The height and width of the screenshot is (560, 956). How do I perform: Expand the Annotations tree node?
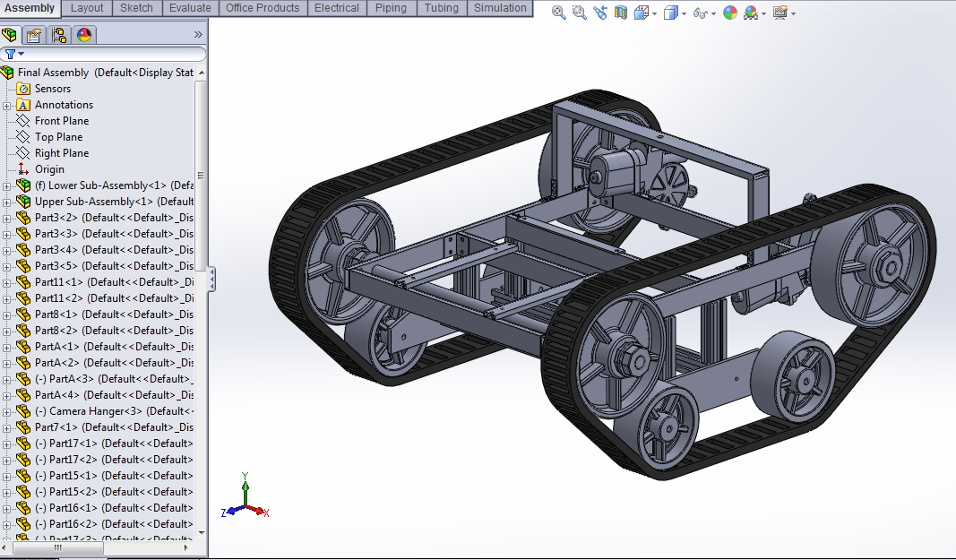pyautogui.click(x=6, y=106)
